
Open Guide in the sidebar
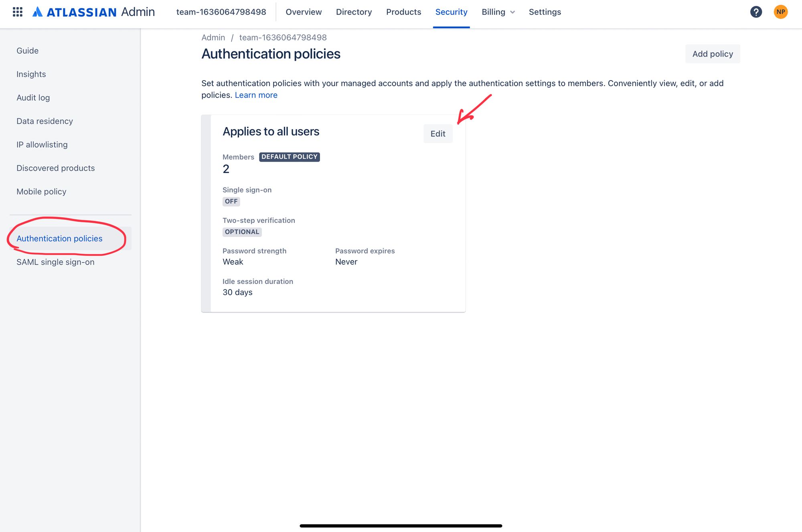28,51
